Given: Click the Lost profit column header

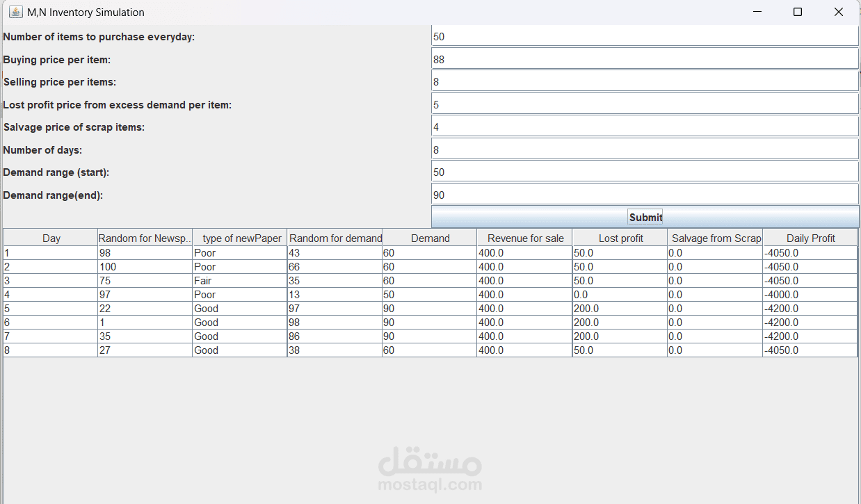Looking at the screenshot, I should pyautogui.click(x=620, y=238).
